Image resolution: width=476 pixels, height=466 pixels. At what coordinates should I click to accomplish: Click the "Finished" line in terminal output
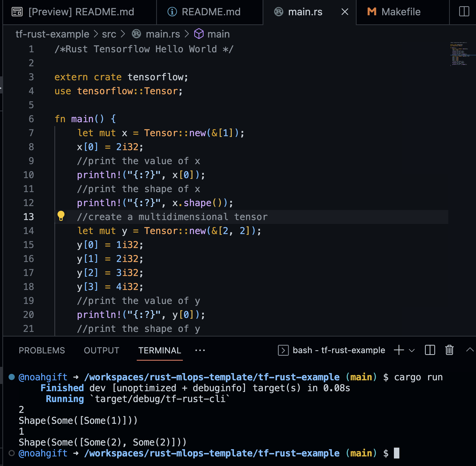pos(195,388)
